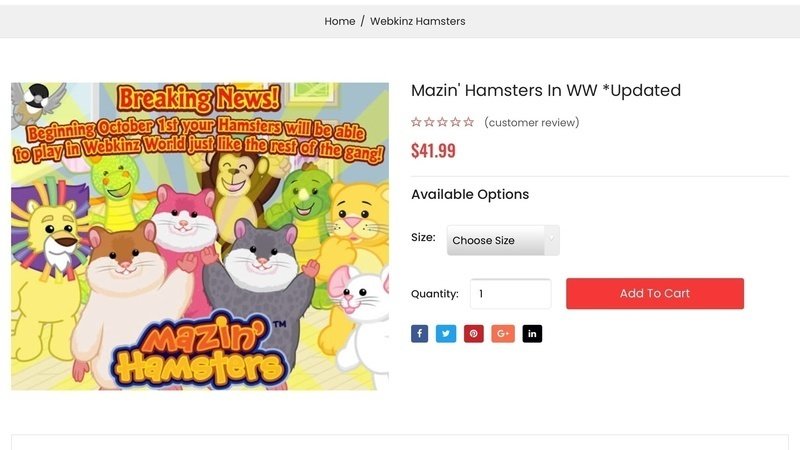The image size is (800, 450).
Task: Rate product one star
Action: (417, 123)
